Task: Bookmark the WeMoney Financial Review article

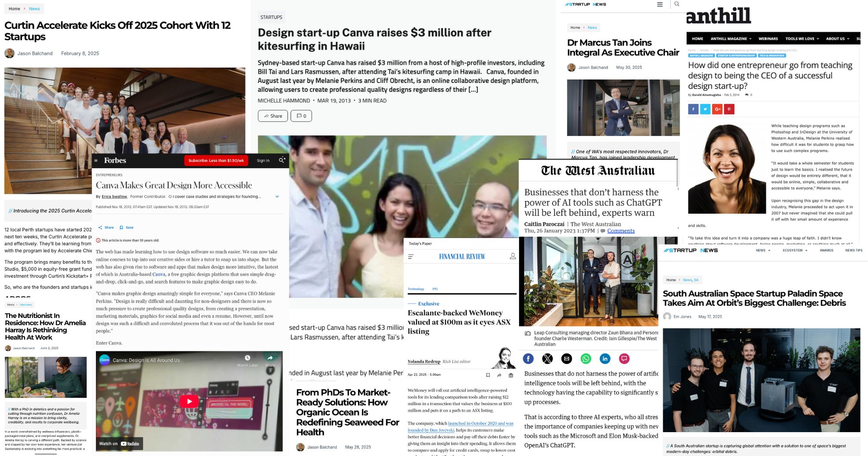Action: click(x=488, y=375)
